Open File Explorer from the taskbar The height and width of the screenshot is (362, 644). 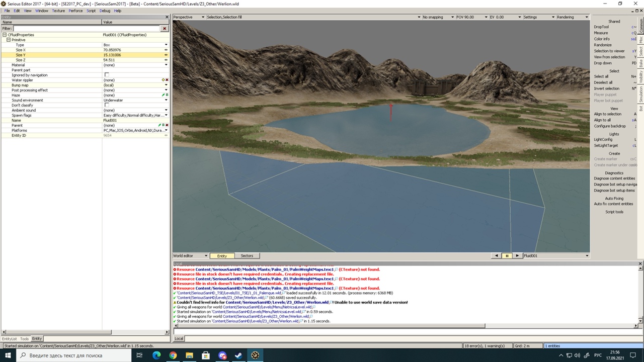(x=189, y=355)
